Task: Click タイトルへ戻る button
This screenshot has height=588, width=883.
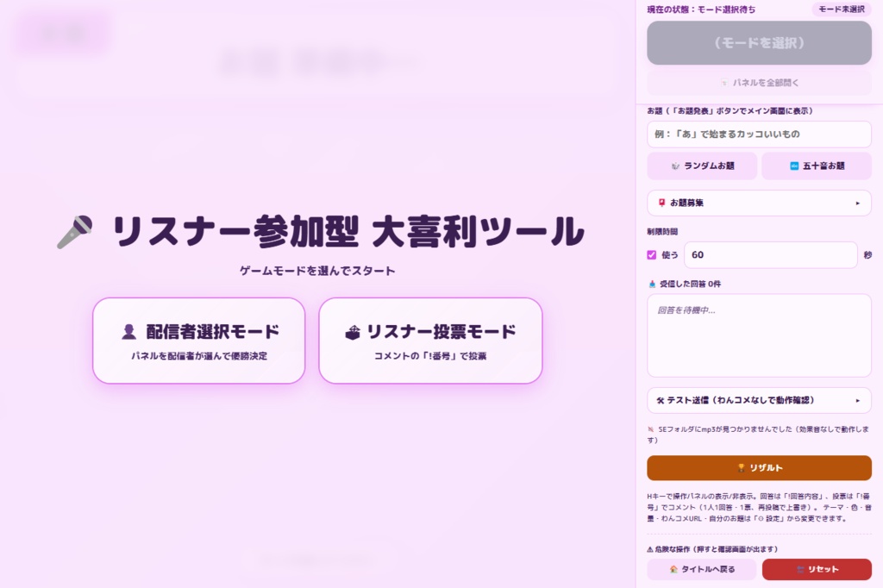Action: coord(702,569)
